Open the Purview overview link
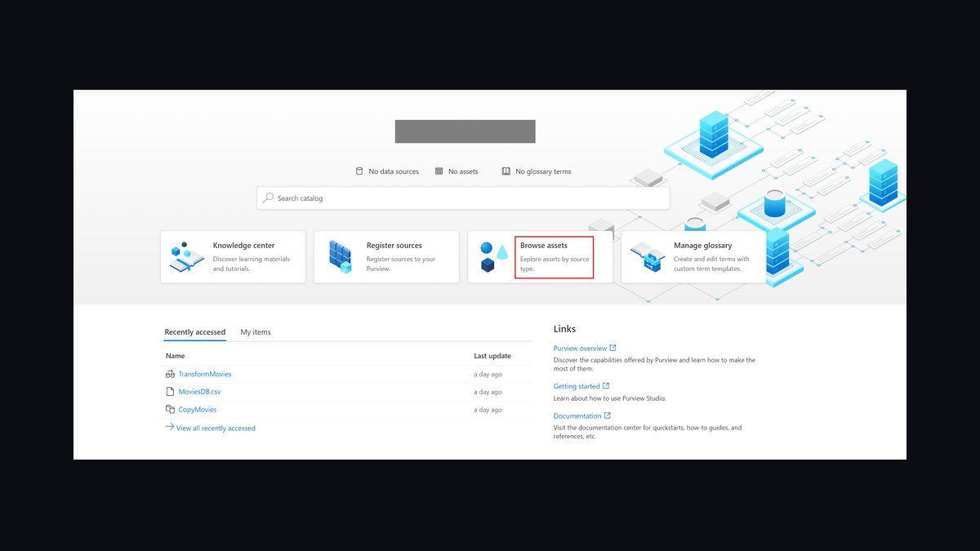 581,349
